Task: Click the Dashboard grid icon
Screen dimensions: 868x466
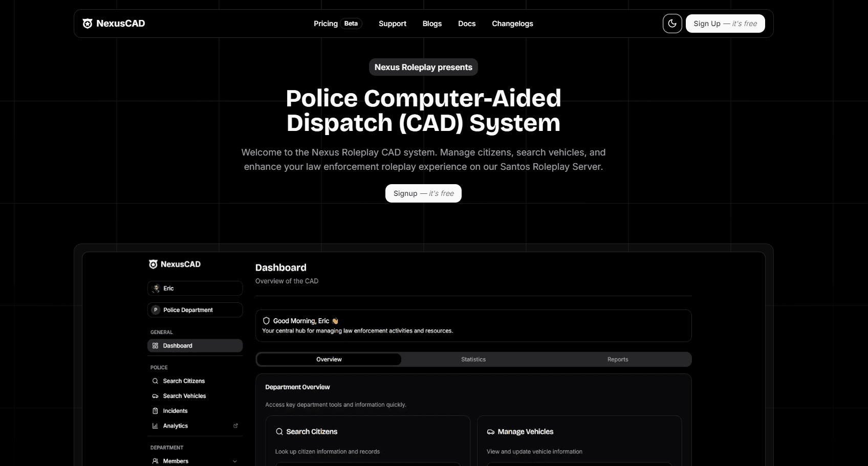Action: point(155,346)
